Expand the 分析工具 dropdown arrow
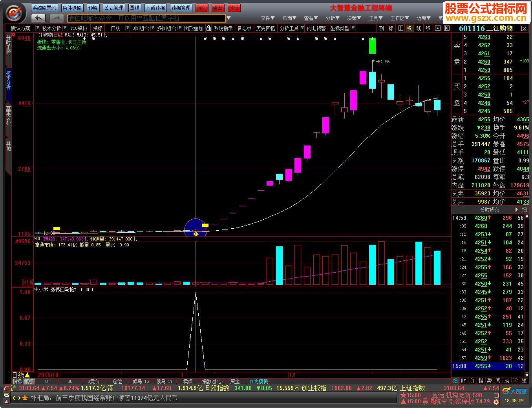The image size is (532, 408). pyautogui.click(x=302, y=28)
